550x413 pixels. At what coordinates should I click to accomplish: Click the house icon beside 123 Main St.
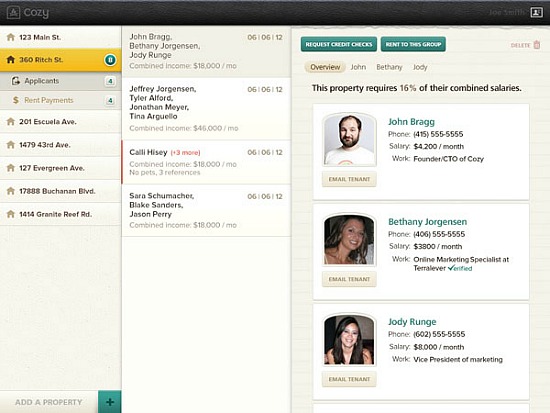point(11,37)
